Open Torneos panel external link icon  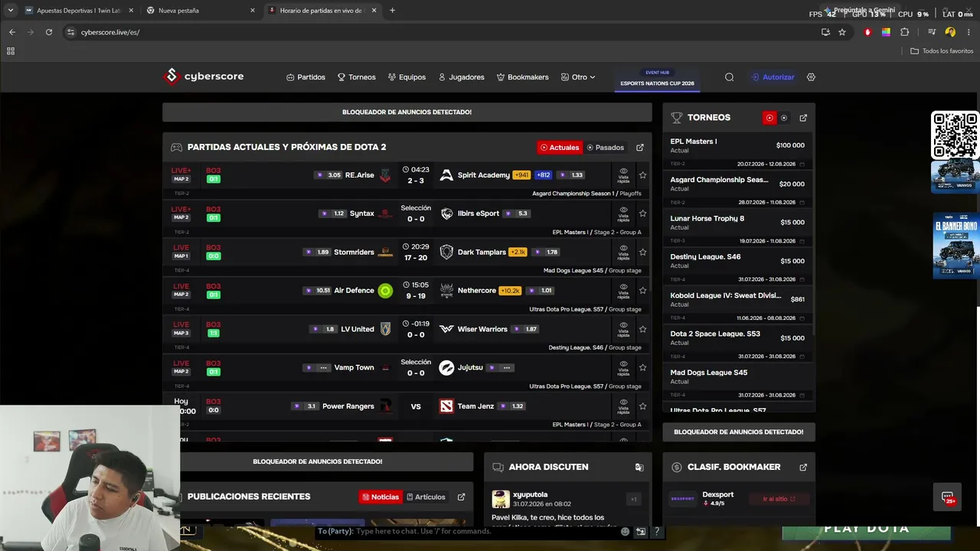pyautogui.click(x=803, y=118)
